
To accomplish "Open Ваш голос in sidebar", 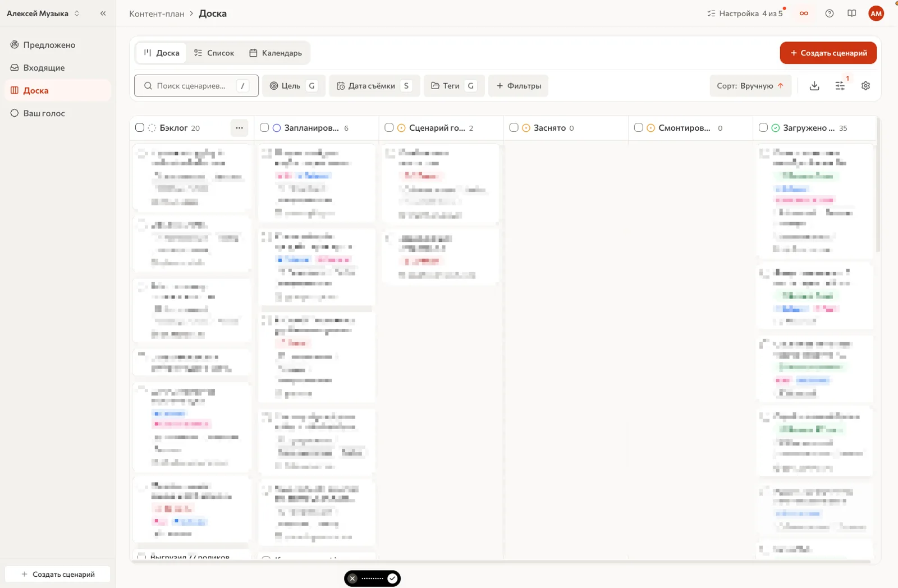I will [x=58, y=113].
